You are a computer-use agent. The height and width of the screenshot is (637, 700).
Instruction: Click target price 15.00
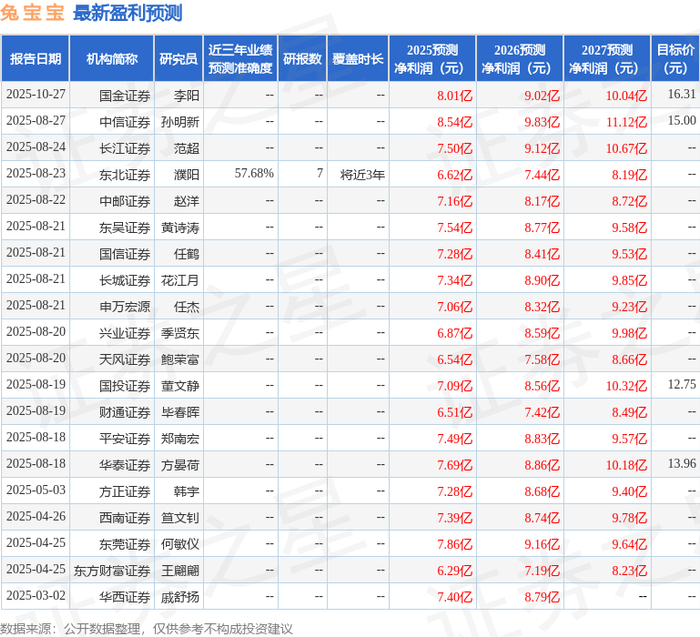coord(682,120)
